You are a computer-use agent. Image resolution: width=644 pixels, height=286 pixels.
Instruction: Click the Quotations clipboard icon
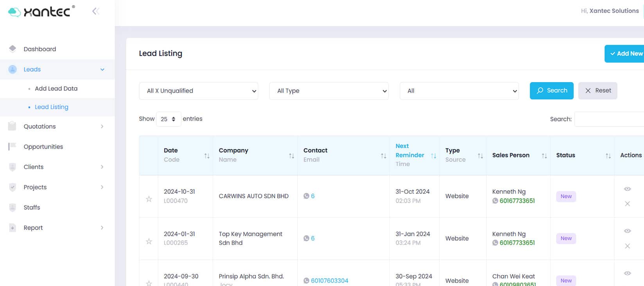(x=12, y=126)
